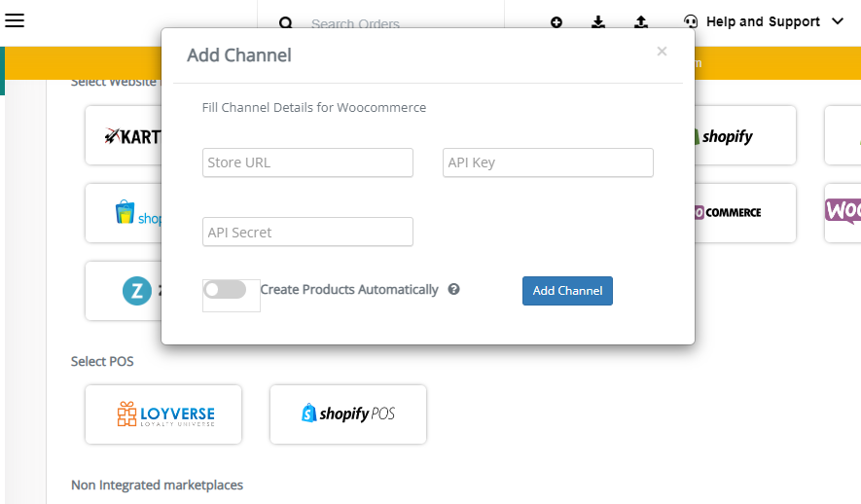
Task: Select the Shopify channel tile
Action: [745, 135]
